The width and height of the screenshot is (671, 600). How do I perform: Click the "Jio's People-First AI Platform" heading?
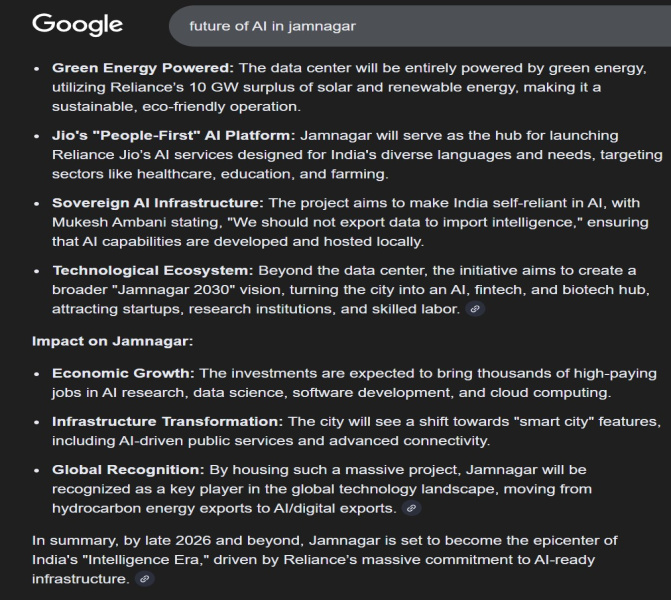coord(171,135)
